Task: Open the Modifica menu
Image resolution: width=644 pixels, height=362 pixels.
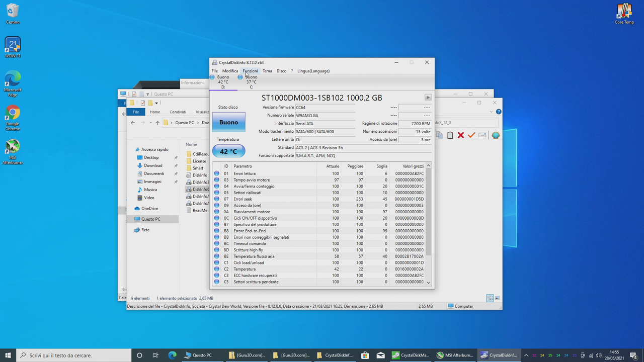Action: tap(230, 71)
